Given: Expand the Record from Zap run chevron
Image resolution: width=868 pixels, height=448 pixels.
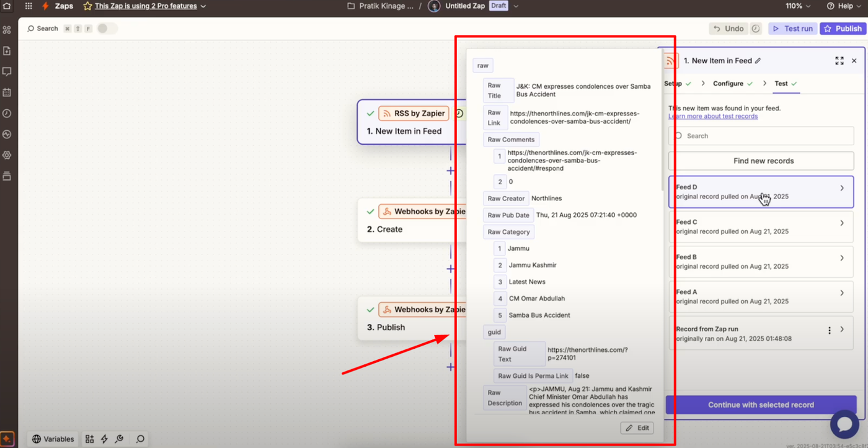Looking at the screenshot, I should tap(842, 329).
